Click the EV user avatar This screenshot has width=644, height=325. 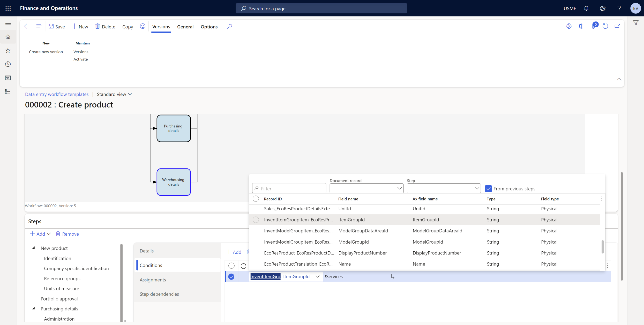tap(635, 8)
